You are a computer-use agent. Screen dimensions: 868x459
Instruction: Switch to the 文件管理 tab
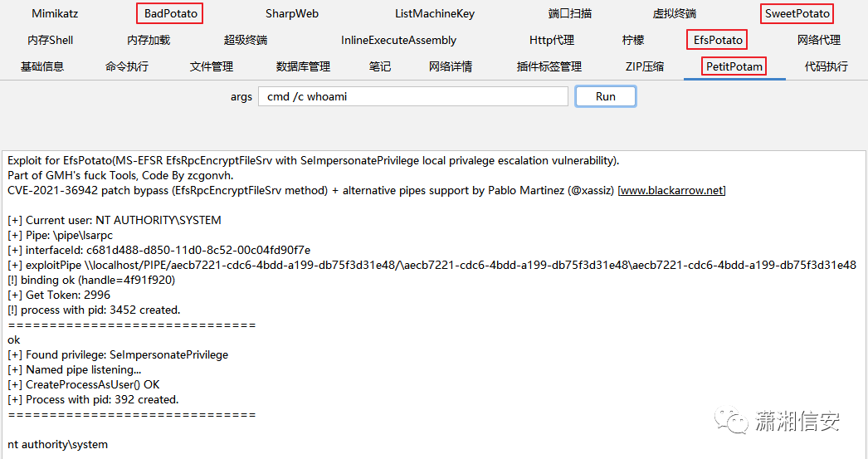coord(212,66)
